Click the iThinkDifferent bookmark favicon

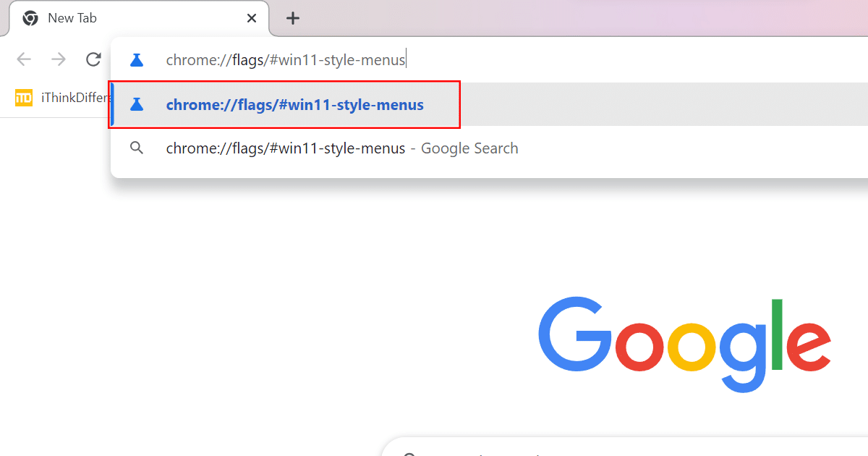[23, 97]
